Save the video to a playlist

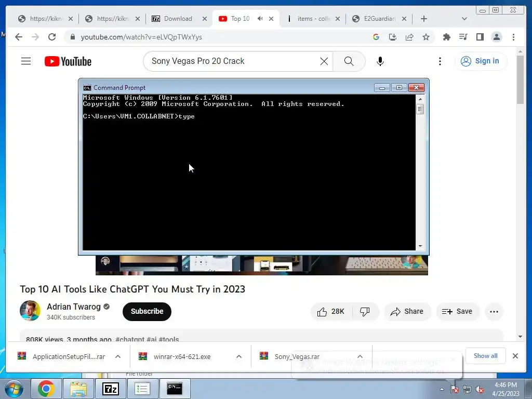click(x=457, y=312)
